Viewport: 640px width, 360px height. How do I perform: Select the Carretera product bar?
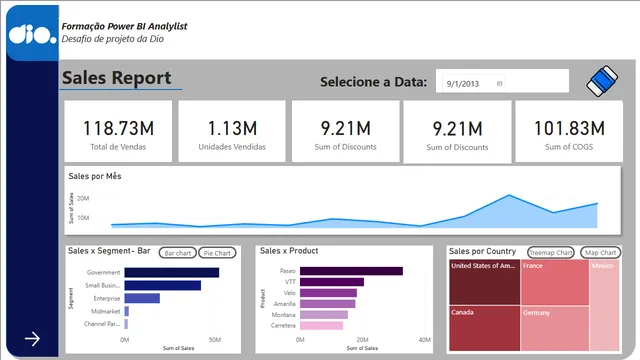tap(321, 325)
